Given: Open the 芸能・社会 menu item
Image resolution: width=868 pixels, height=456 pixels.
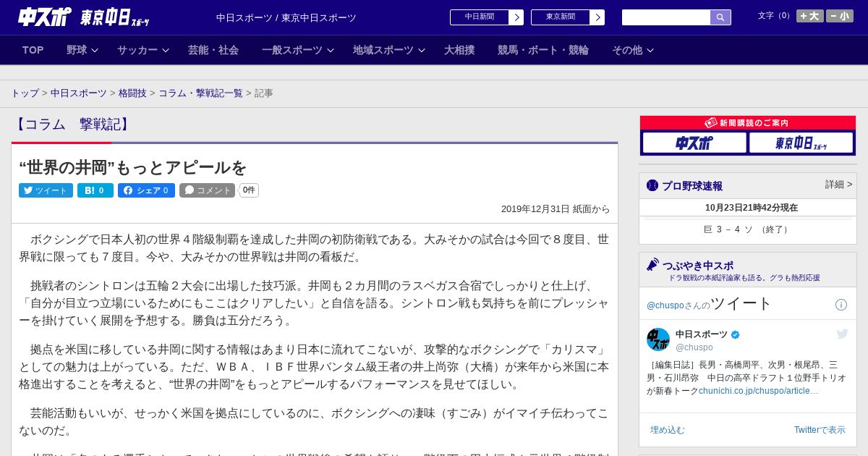Looking at the screenshot, I should [213, 50].
